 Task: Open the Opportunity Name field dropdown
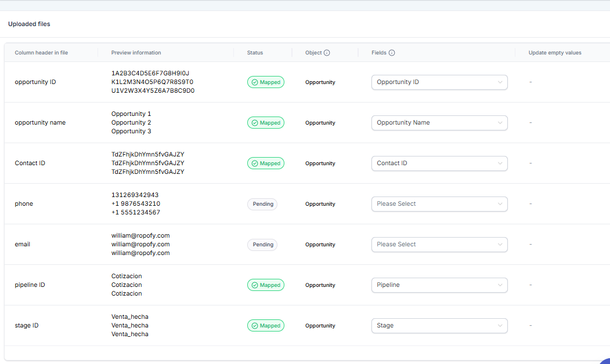point(439,123)
